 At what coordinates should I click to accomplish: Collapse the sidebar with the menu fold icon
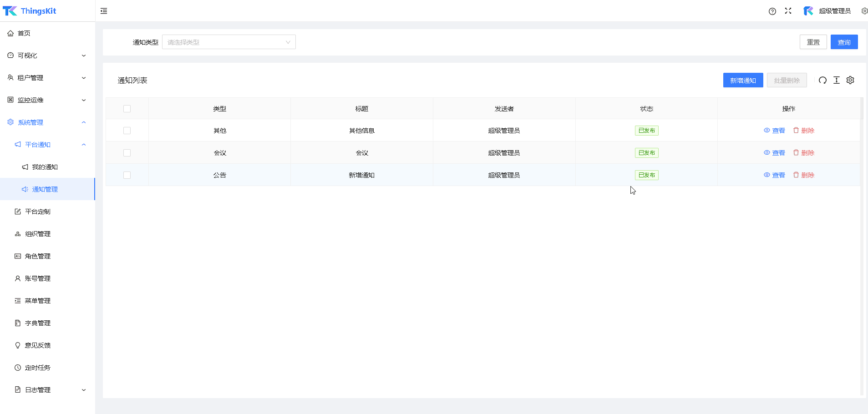(x=104, y=11)
